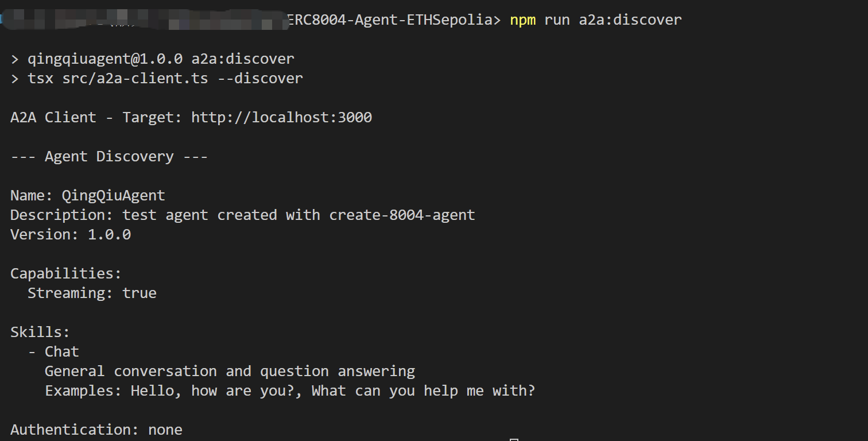Select the Chat skill entry
The image size is (868, 441).
pos(62,352)
